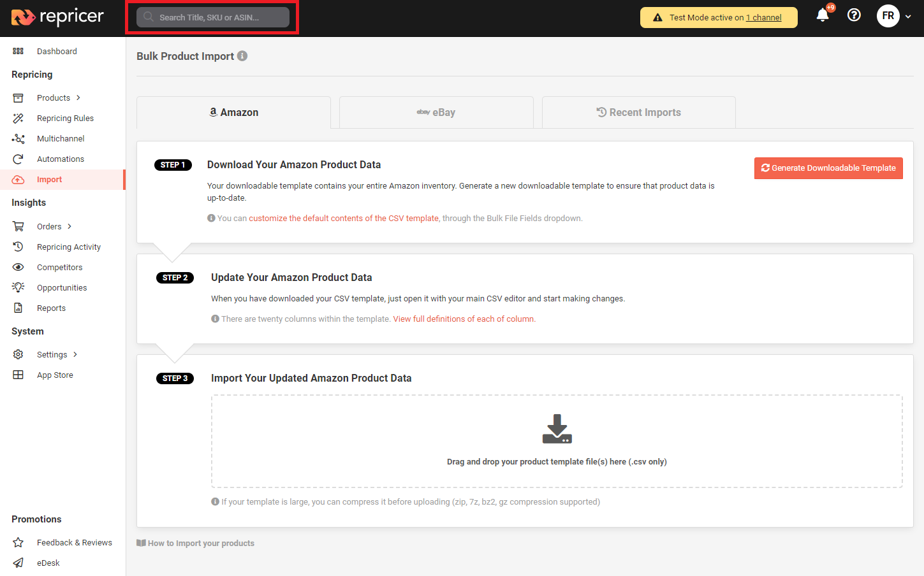Click the Dashboard grid icon

[x=18, y=51]
